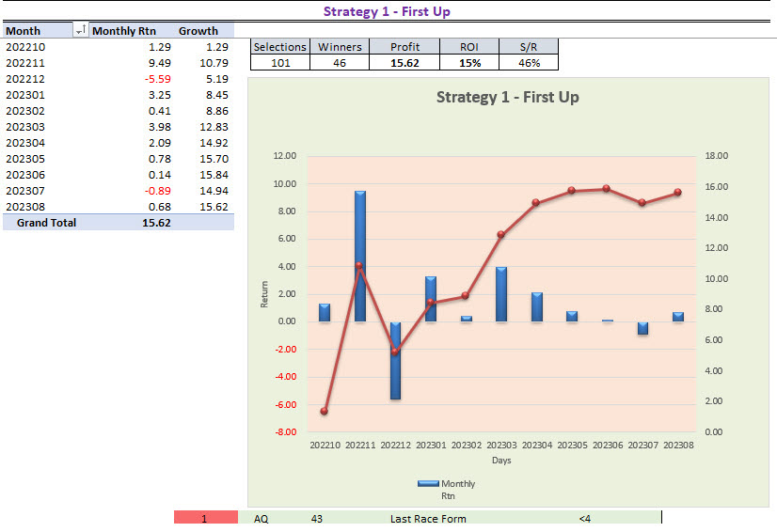Screen dimensions: 777x532
Task: Click the purple sheet title at top
Action: (388, 12)
